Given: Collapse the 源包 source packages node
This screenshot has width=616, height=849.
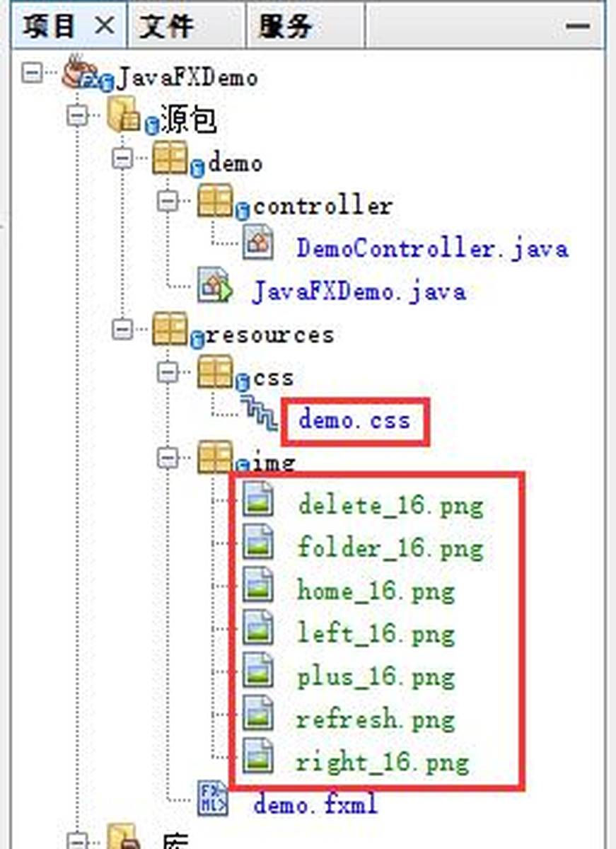Looking at the screenshot, I should (78, 115).
